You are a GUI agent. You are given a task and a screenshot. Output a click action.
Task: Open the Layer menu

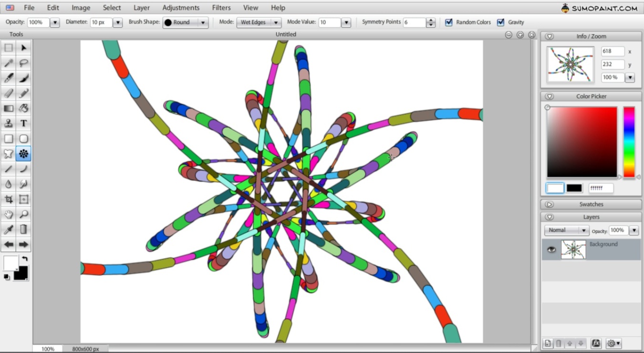click(141, 8)
